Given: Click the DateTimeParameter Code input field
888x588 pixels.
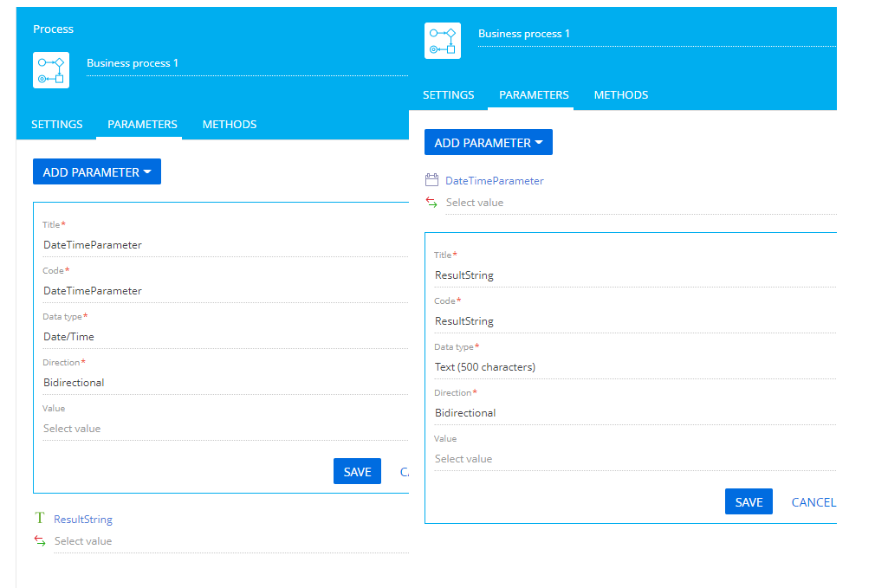Looking at the screenshot, I should [x=225, y=291].
